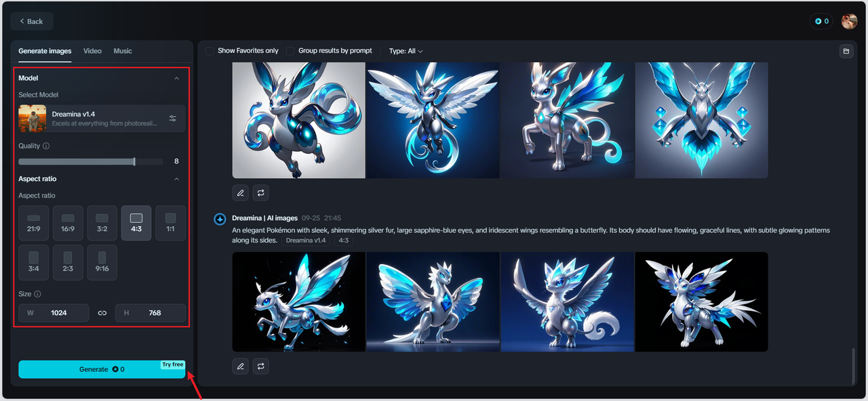Open second lower-row blue-winged creature image
Image resolution: width=868 pixels, height=401 pixels.
433,301
